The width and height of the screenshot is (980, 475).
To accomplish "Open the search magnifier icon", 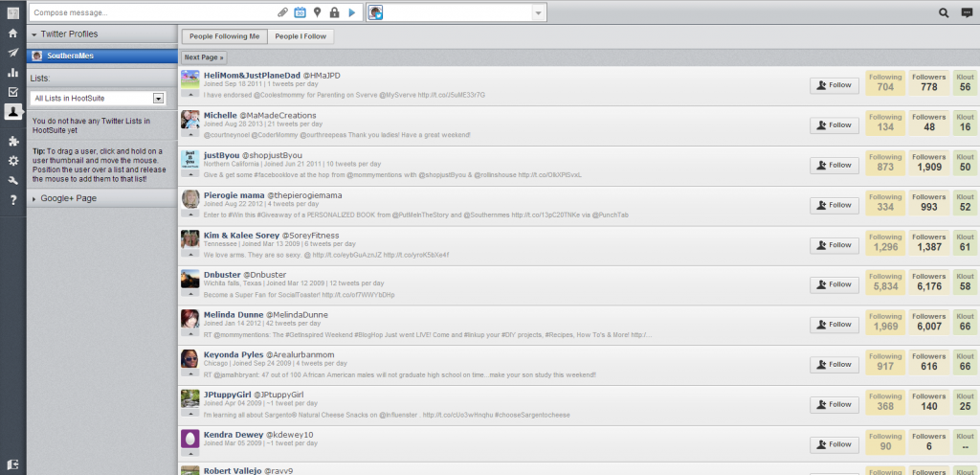I will point(944,12).
